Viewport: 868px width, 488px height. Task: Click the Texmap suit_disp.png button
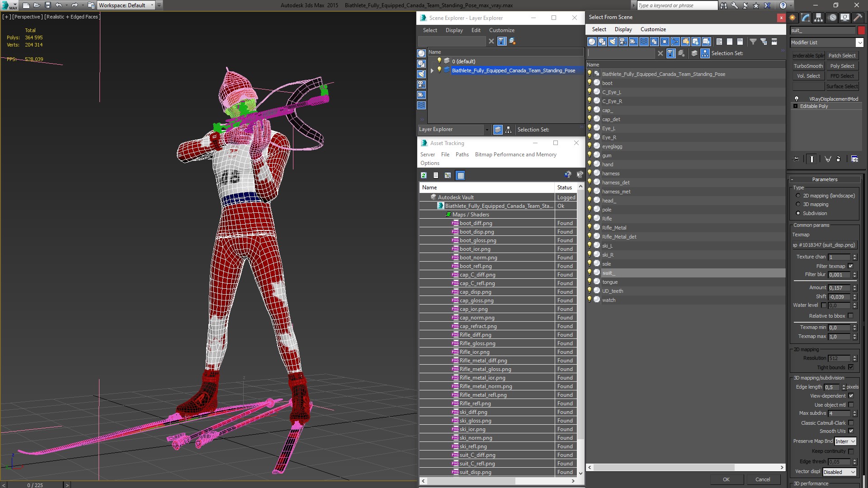pos(825,245)
